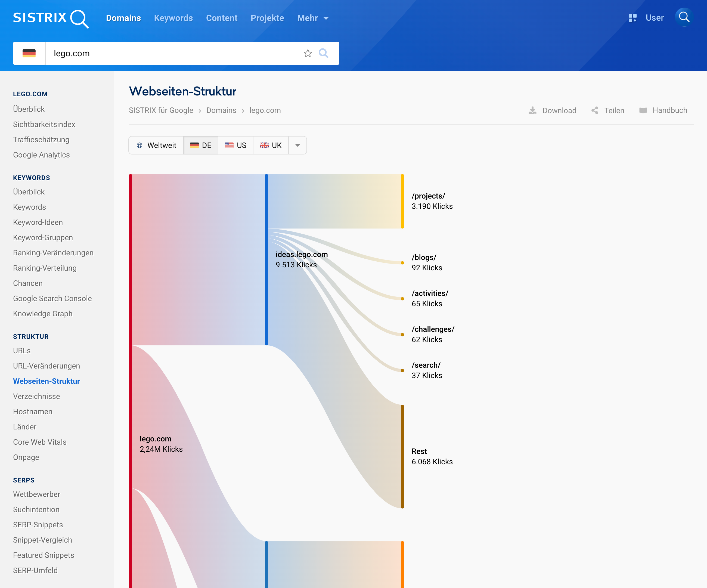Open the round search icon at top right

coord(684,17)
